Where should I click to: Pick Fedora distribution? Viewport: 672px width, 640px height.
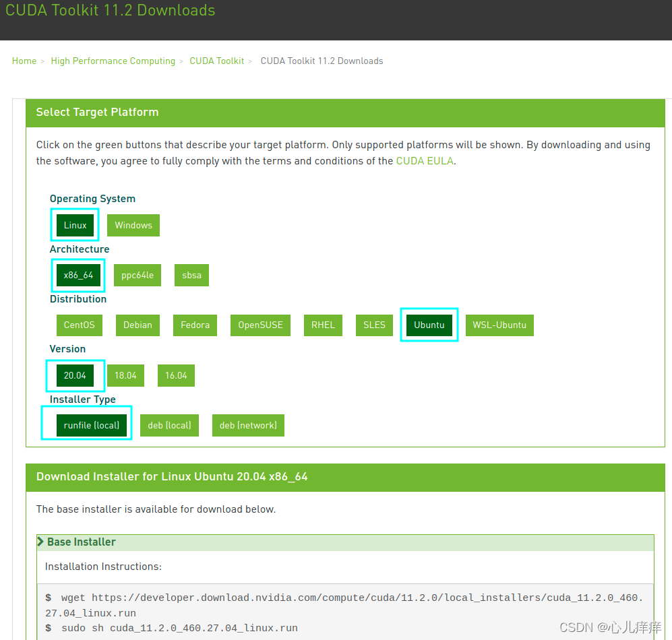pyautogui.click(x=195, y=325)
